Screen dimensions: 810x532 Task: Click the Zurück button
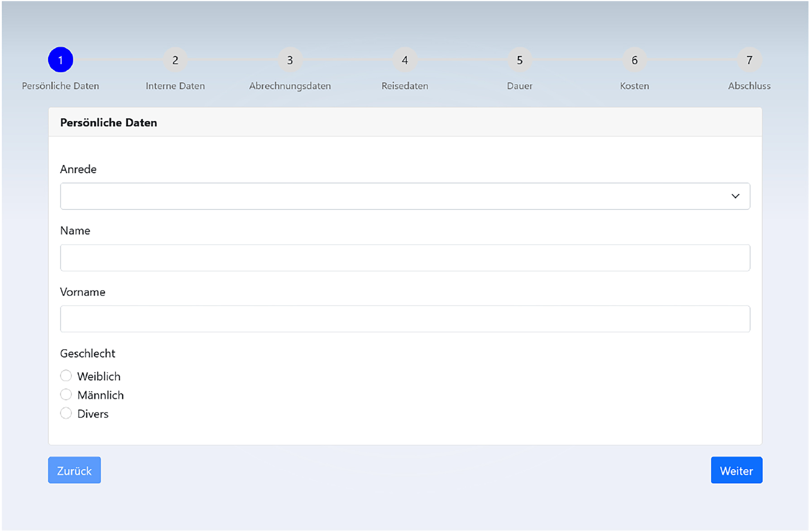(74, 470)
